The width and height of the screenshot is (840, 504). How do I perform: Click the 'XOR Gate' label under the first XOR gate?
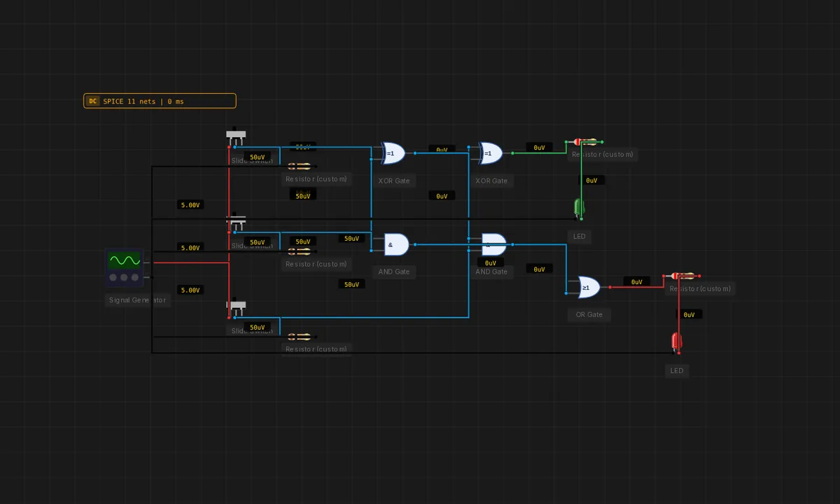pyautogui.click(x=393, y=181)
